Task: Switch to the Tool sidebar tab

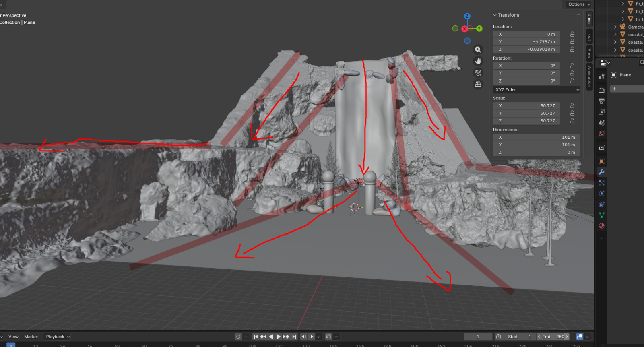Action: [x=589, y=36]
